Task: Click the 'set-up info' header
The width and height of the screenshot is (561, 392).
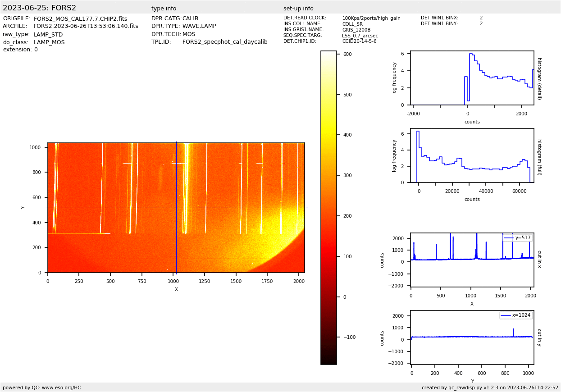Action: pyautogui.click(x=298, y=9)
